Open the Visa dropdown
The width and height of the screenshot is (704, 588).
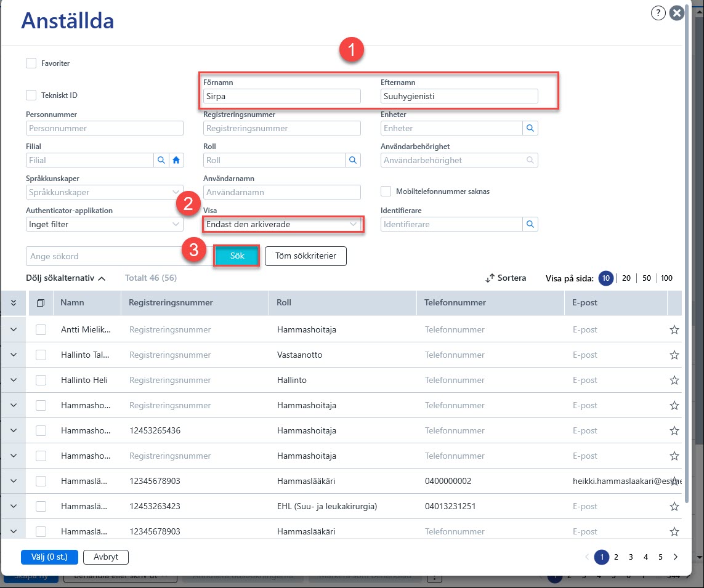coord(282,224)
